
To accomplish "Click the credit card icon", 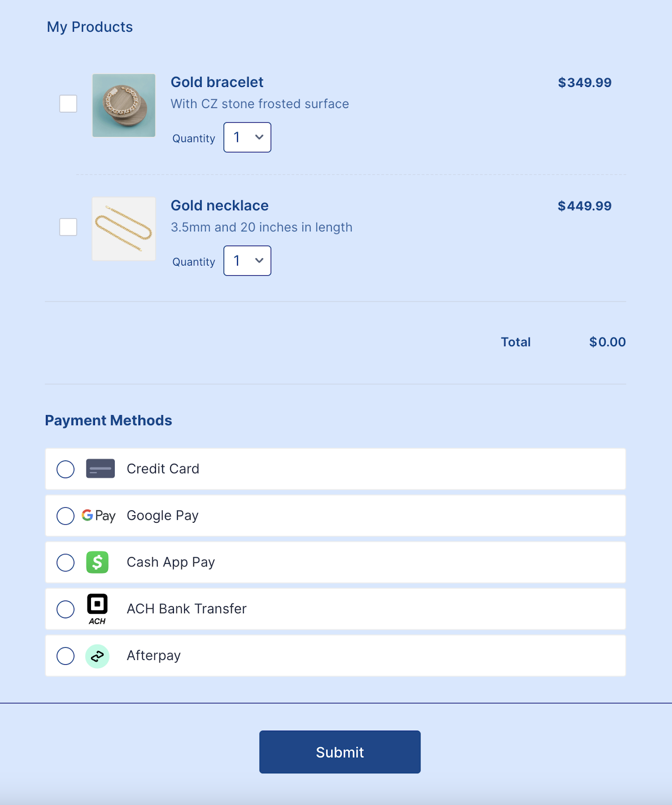I will (x=100, y=468).
